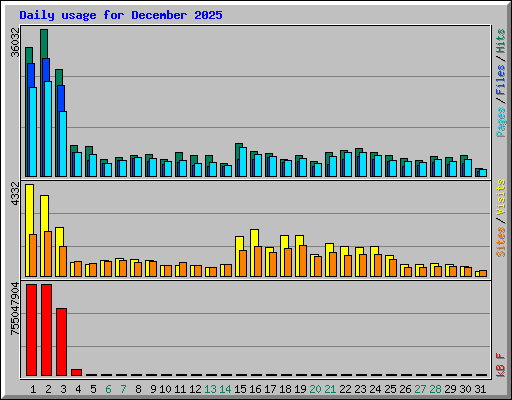Click green weekend day label 6

[108, 389]
